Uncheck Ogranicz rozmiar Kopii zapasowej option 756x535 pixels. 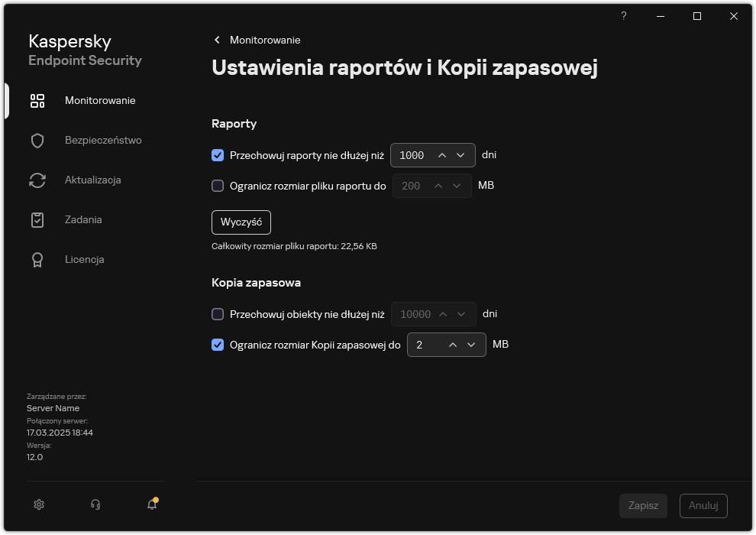click(218, 344)
